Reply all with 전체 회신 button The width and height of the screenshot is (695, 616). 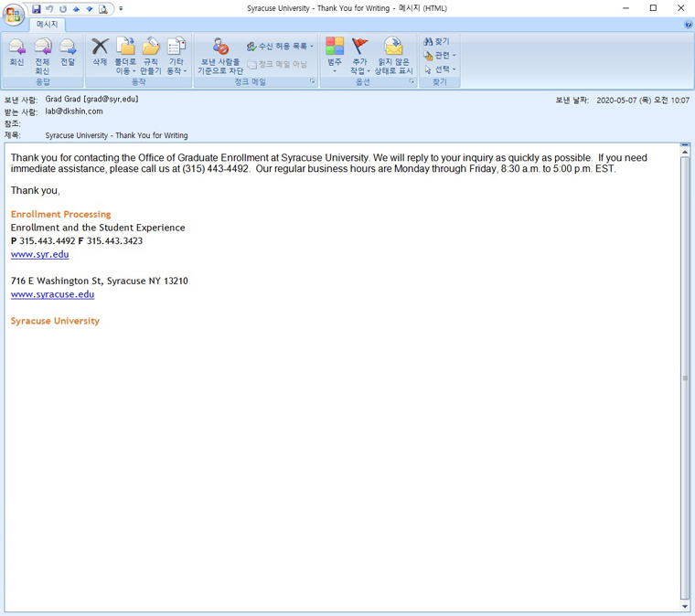[42, 57]
